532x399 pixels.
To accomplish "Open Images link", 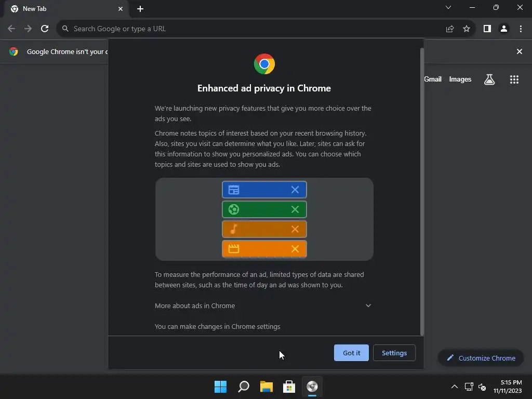I will click(x=460, y=79).
